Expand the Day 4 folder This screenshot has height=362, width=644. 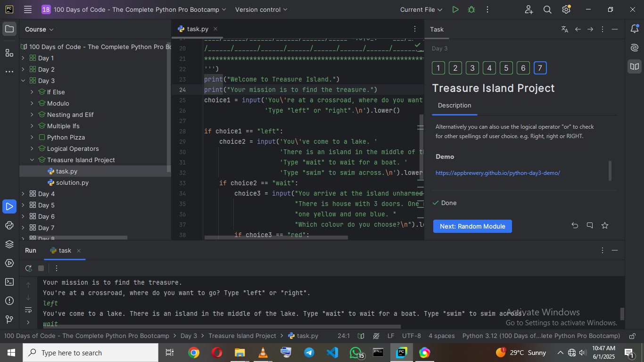tap(23, 194)
